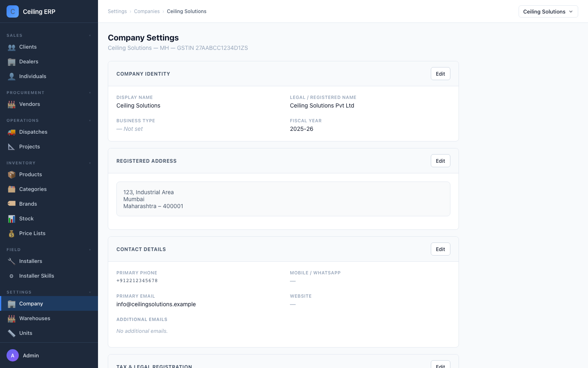Click the Products box icon

tap(11, 175)
